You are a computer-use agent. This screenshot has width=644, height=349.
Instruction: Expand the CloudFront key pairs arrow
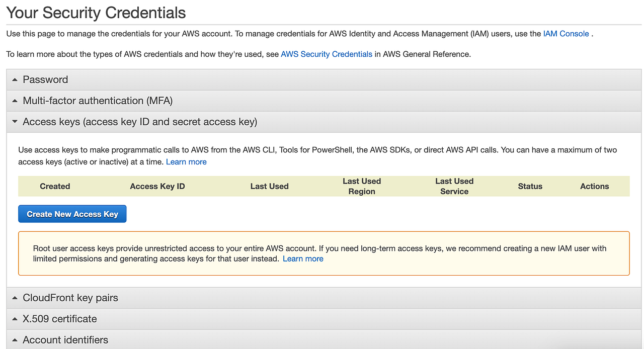coord(15,298)
